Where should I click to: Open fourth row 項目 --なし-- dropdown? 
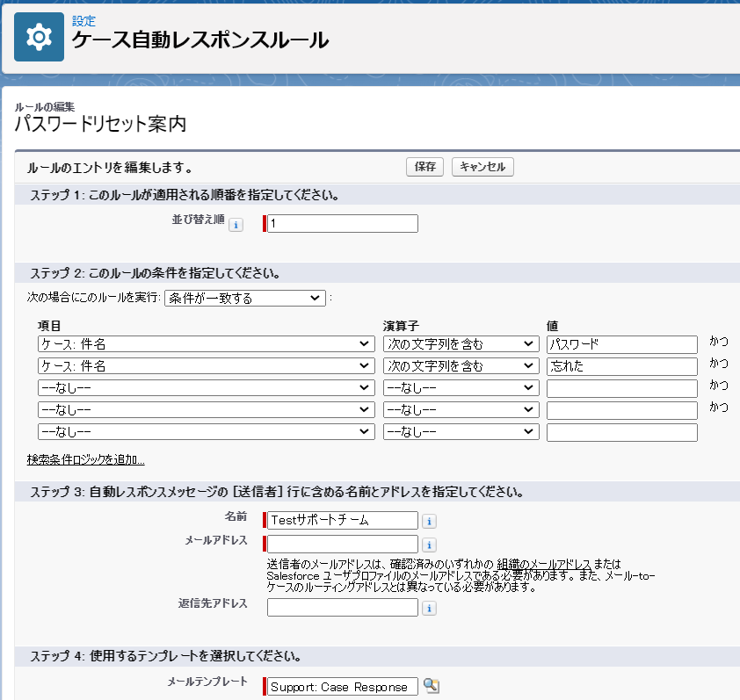[x=207, y=409]
